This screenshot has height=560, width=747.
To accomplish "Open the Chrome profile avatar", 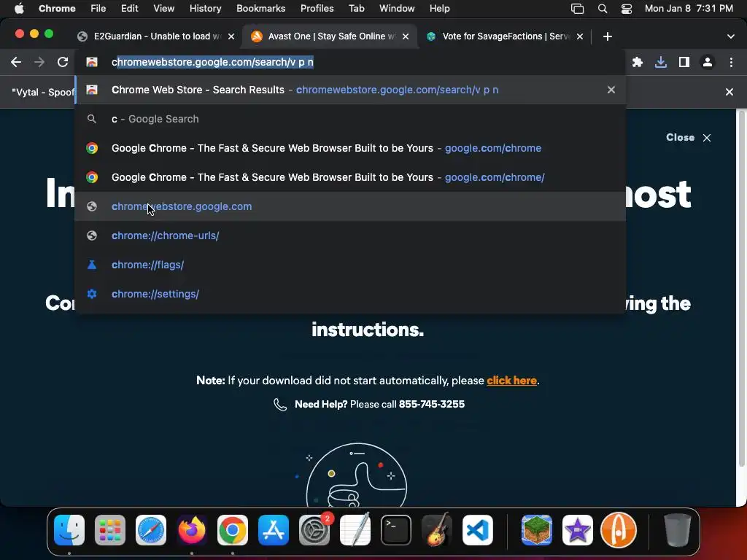I will click(x=708, y=63).
